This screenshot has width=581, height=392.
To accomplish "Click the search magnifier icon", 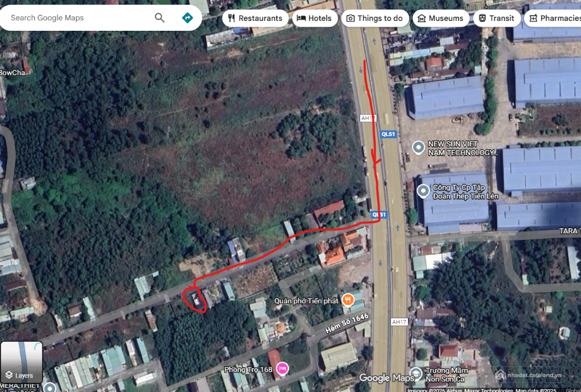I will 159,18.
